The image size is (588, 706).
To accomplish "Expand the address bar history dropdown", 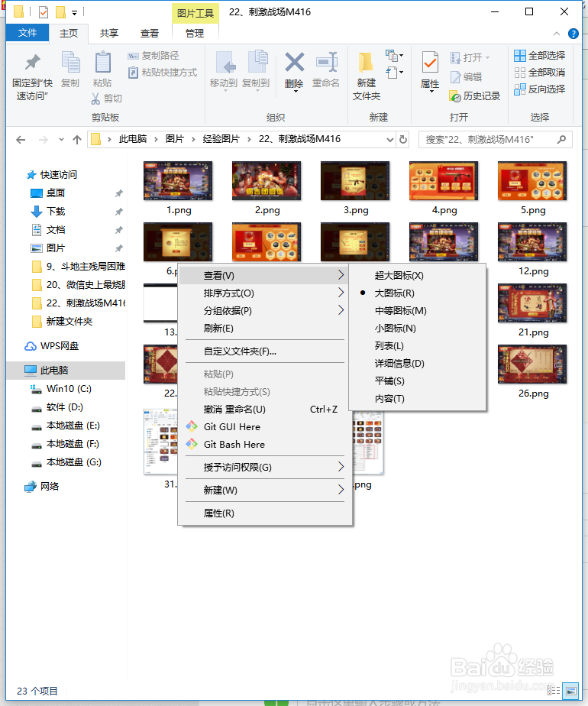I will coord(389,140).
